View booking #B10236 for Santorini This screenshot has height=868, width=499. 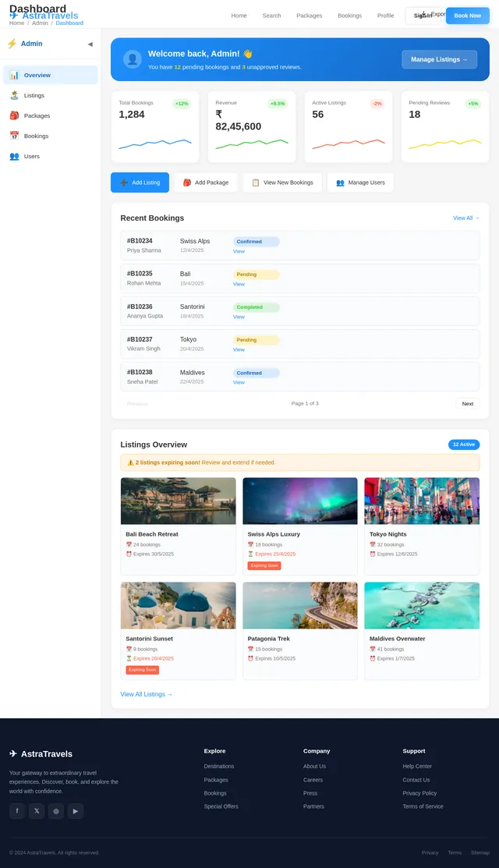pos(239,317)
